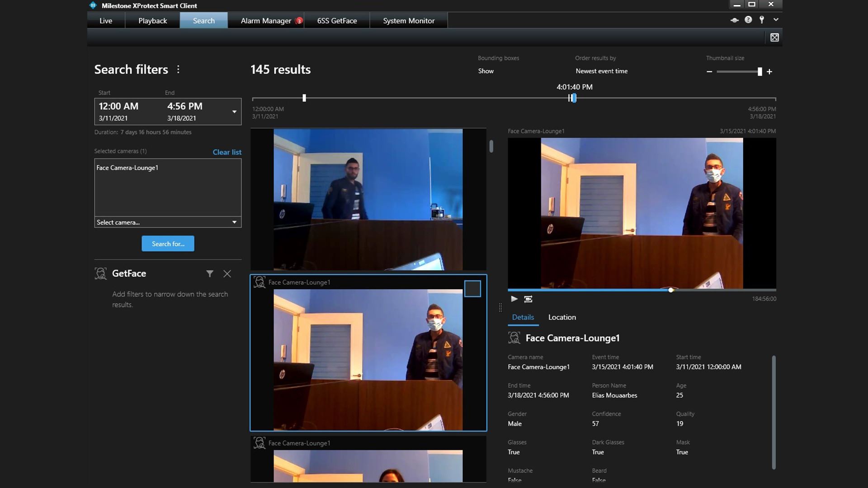The height and width of the screenshot is (488, 868).
Task: Open the Alarm Manager tab
Action: pyautogui.click(x=266, y=20)
